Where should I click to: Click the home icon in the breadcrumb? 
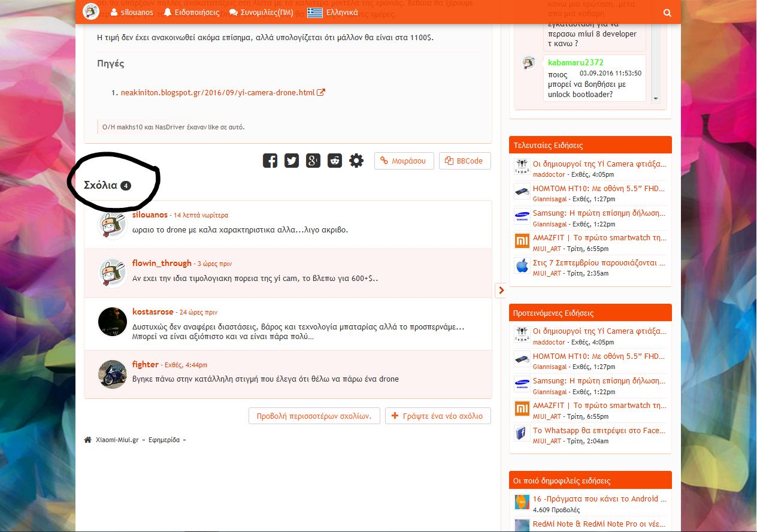pyautogui.click(x=88, y=440)
